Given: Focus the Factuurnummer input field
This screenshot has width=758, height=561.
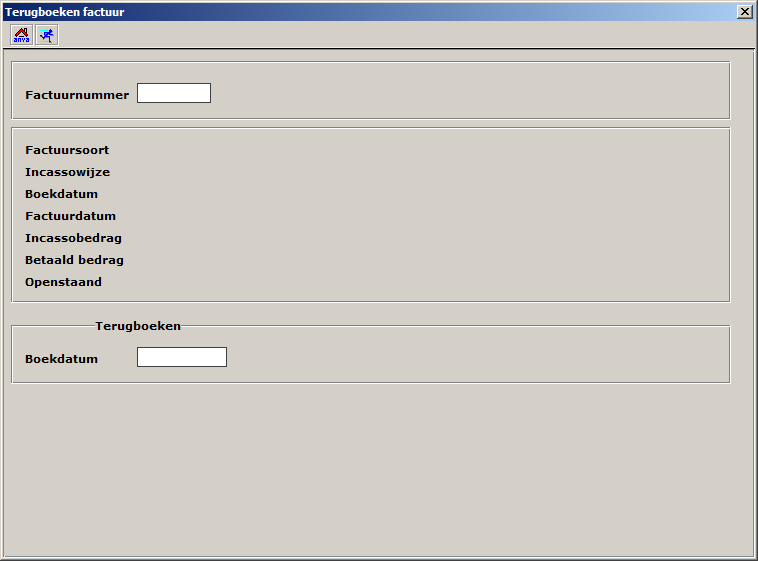Looking at the screenshot, I should (174, 93).
